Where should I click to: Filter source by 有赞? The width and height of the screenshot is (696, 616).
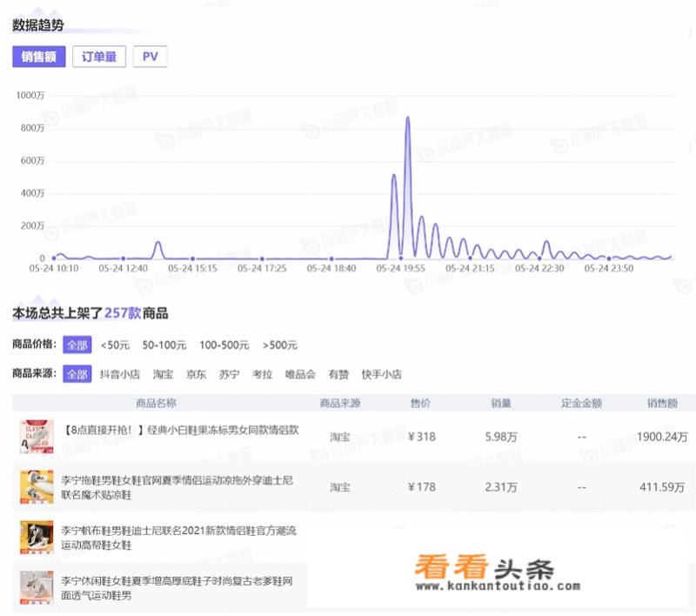[x=338, y=374]
